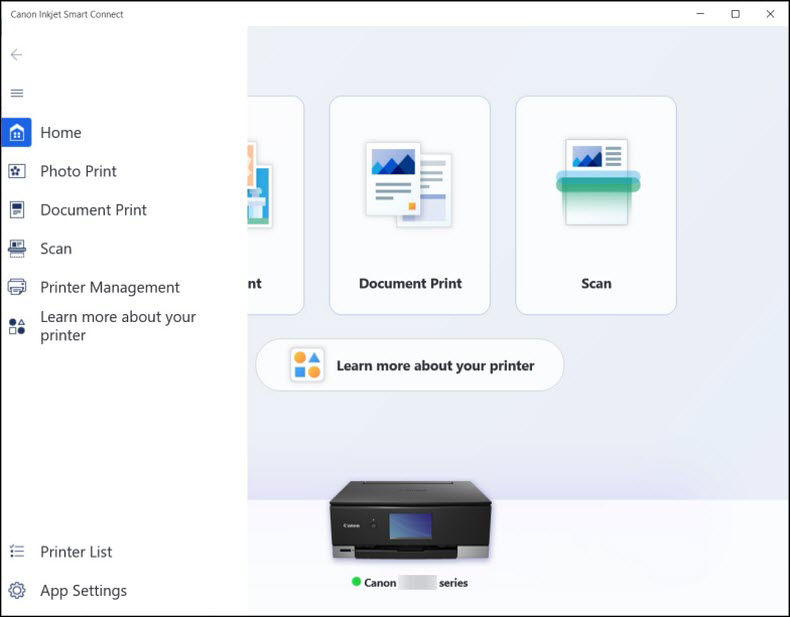Select Home label in the navigation pane
790x617 pixels.
tap(60, 132)
